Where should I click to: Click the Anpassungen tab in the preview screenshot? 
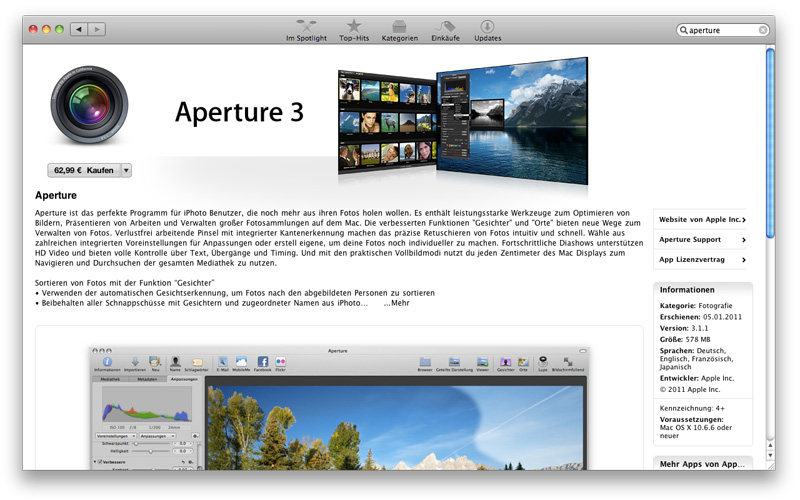click(184, 379)
